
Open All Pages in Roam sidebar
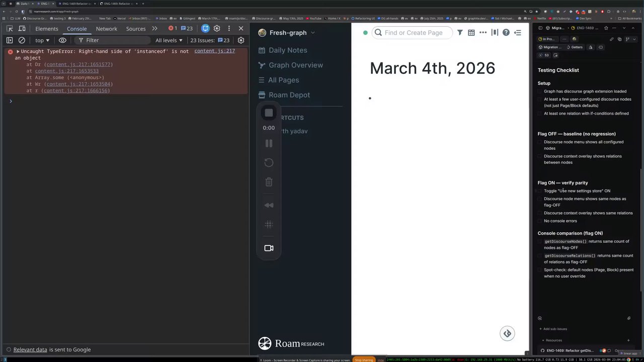279,80
